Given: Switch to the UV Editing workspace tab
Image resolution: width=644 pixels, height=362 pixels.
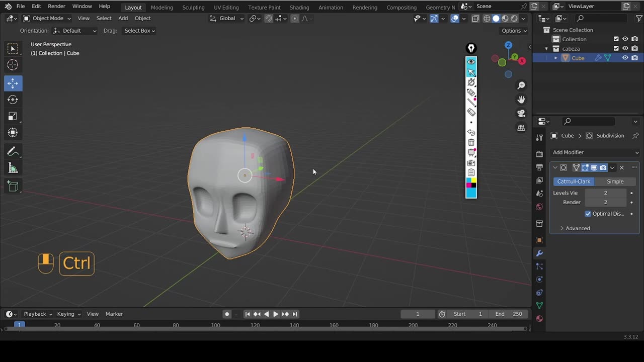Looking at the screenshot, I should coord(226,8).
